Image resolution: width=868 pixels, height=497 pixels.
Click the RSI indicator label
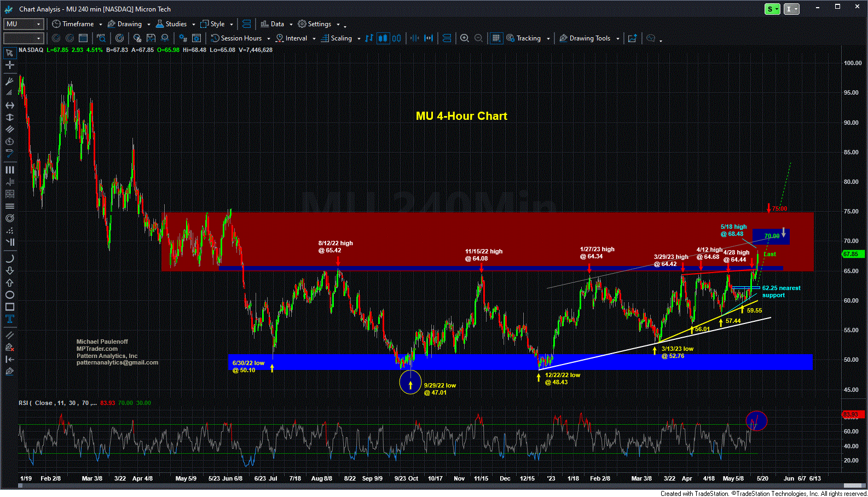(x=57, y=403)
